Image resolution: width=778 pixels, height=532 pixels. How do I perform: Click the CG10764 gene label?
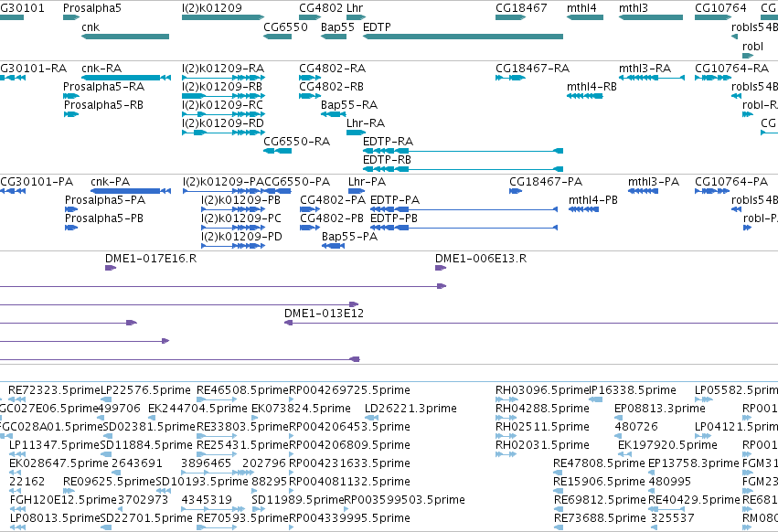[720, 8]
